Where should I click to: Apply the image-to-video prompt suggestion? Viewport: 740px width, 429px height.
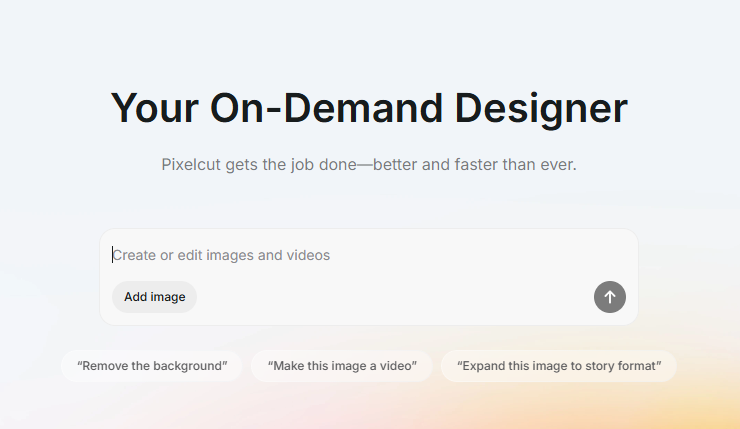coord(342,366)
